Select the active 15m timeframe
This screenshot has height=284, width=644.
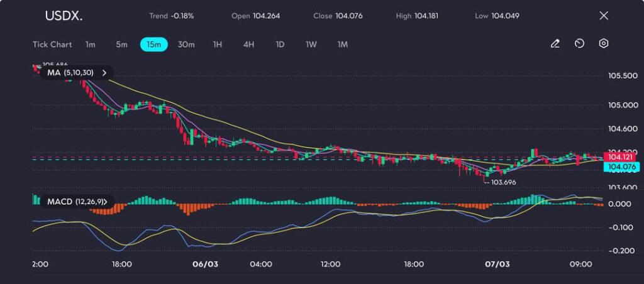coord(153,45)
